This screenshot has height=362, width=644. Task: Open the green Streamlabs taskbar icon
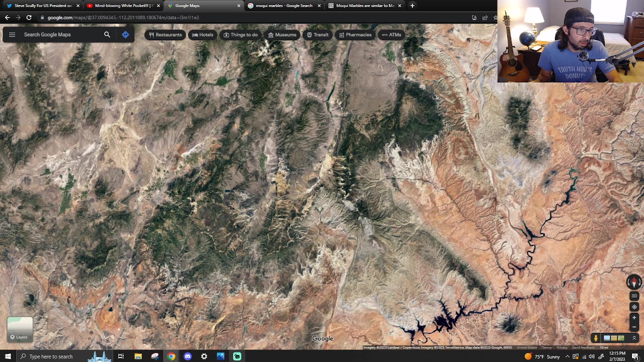tap(237, 356)
